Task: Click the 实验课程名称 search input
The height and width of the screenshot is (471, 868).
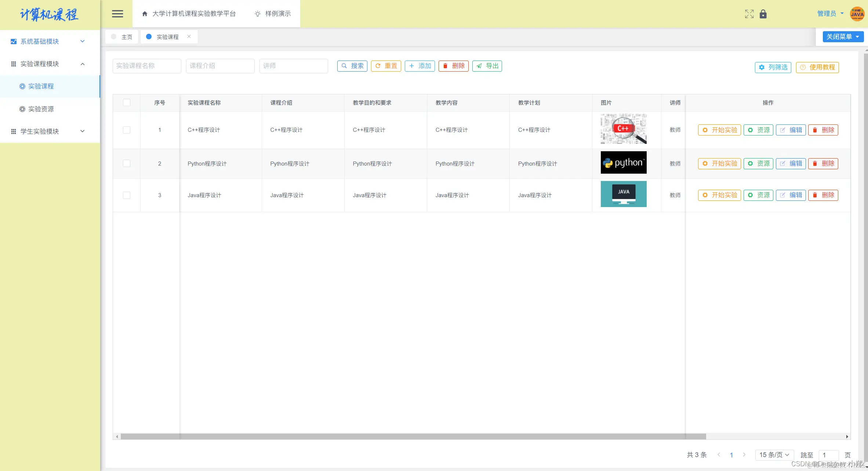Action: pos(147,66)
